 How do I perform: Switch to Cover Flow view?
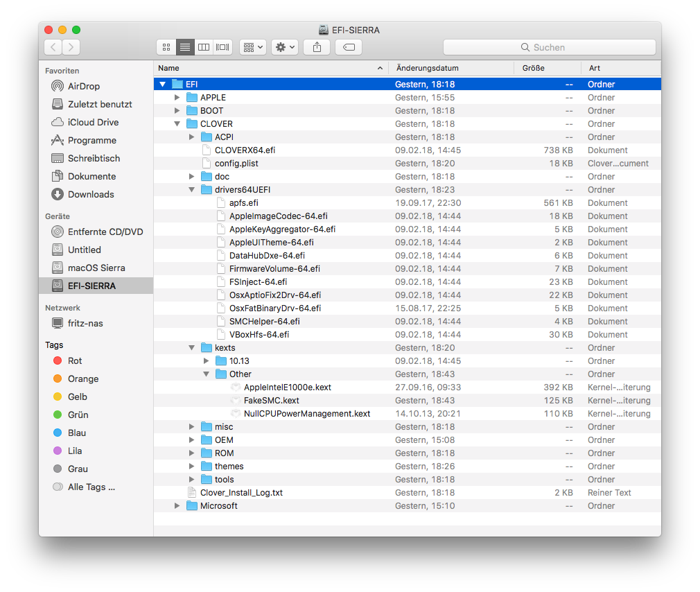point(222,47)
